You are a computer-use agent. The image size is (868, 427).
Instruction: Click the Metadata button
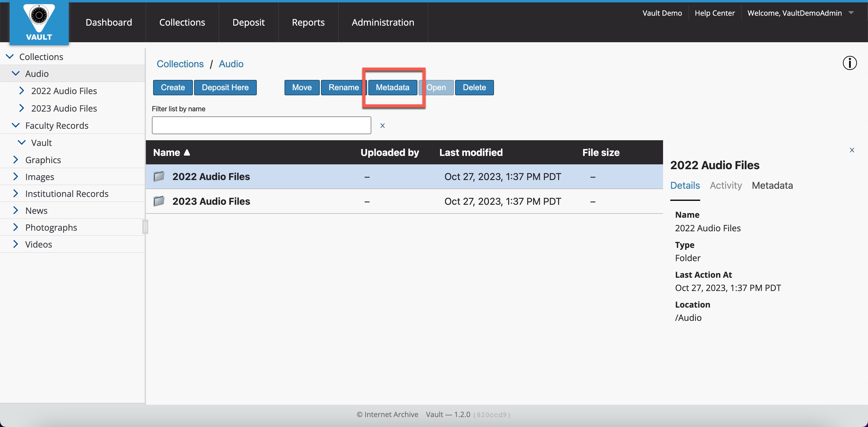click(x=392, y=88)
